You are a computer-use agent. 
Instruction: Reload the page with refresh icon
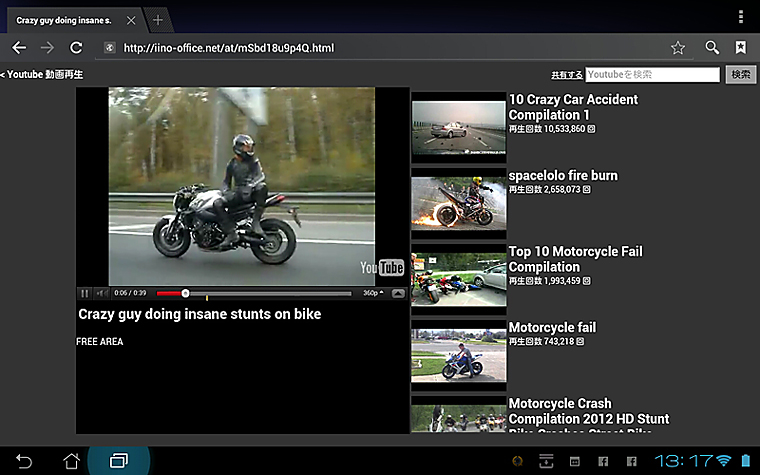click(x=76, y=48)
